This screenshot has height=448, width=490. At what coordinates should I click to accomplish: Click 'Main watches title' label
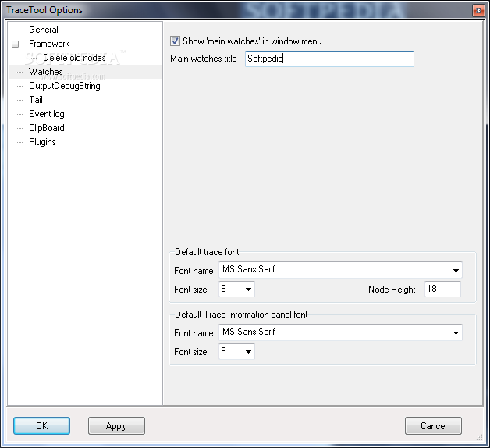click(204, 59)
